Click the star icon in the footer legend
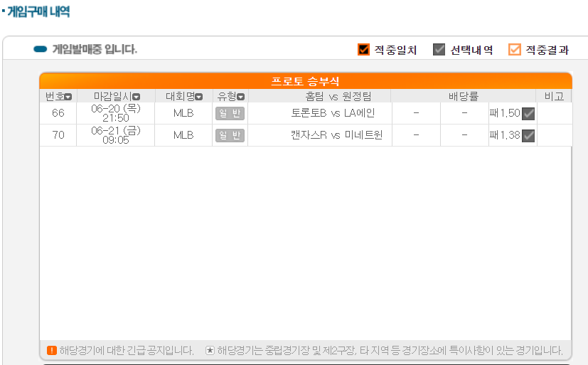 pyautogui.click(x=210, y=350)
